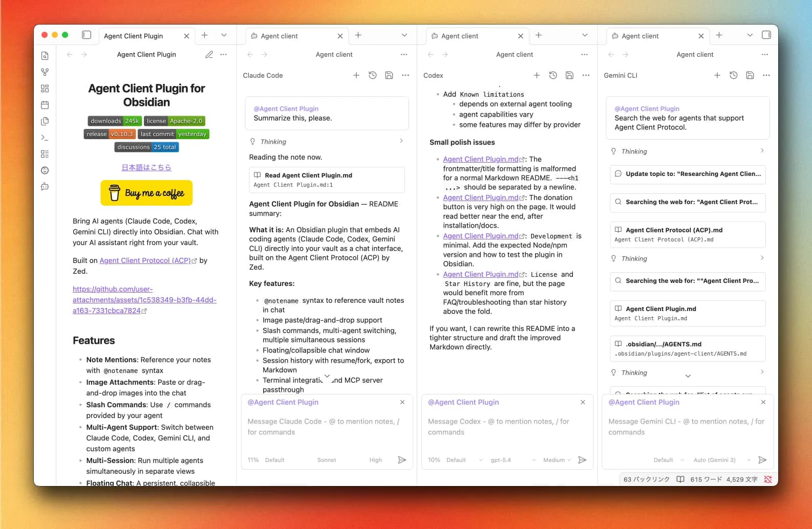Select the Agent client tab above the Codex panel
Image resolution: width=812 pixels, height=529 pixels.
[477, 36]
